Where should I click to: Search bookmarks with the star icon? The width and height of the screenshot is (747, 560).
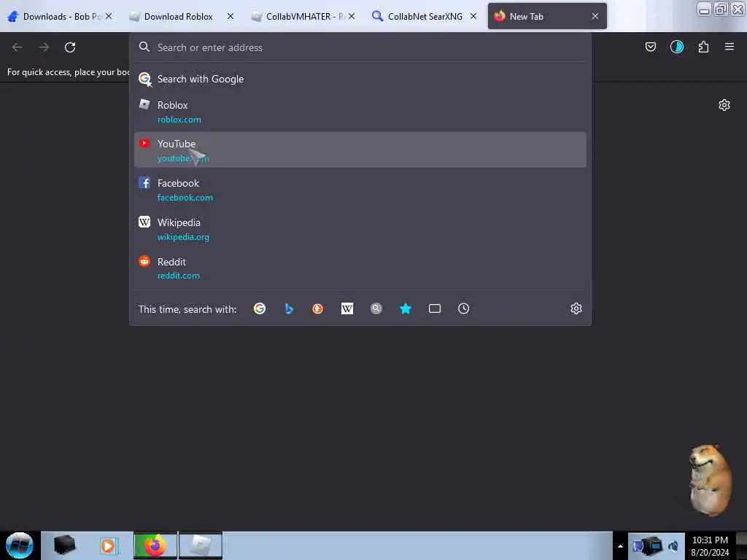(x=406, y=308)
